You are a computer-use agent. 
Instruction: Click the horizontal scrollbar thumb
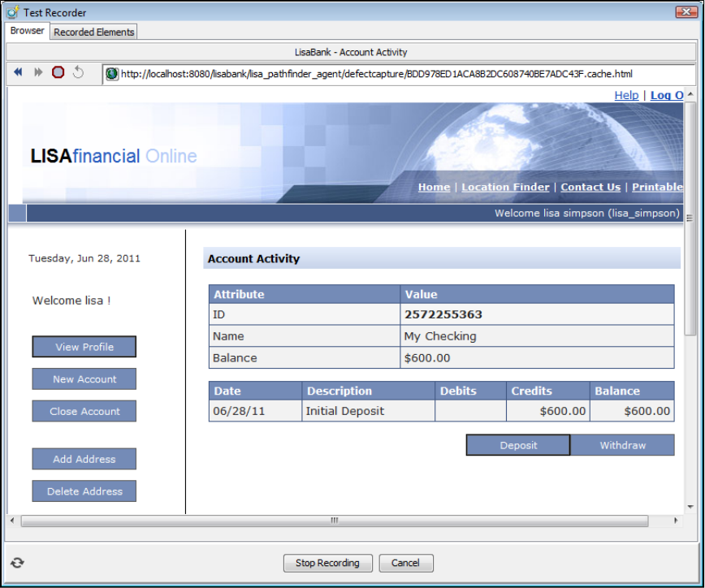(335, 521)
